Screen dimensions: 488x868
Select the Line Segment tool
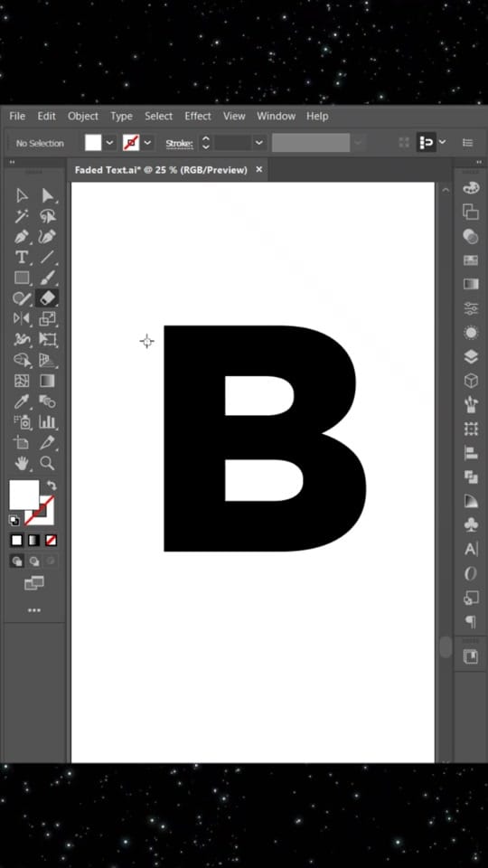(x=48, y=258)
